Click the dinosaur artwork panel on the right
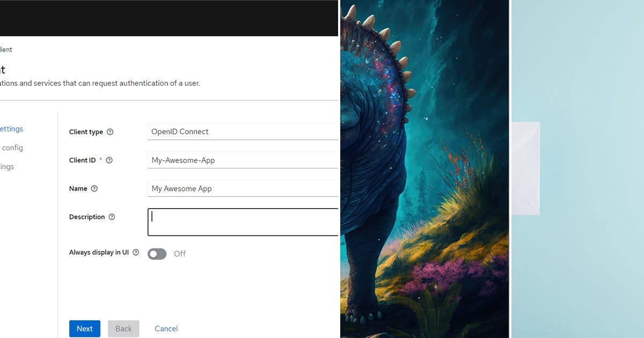 (424, 169)
